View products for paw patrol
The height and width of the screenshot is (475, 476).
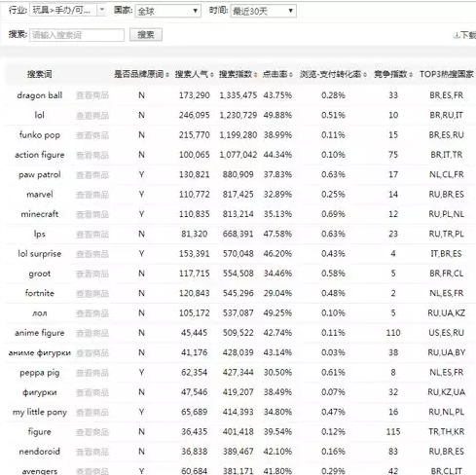[x=92, y=174]
